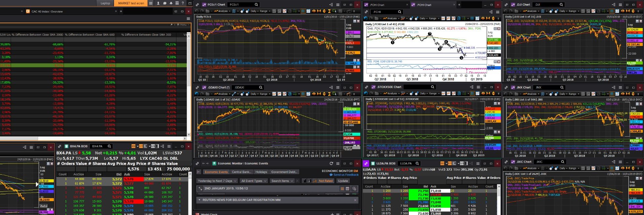Click the search icon in FCEc1 Chart
644x215 pixels.
(x=256, y=5)
